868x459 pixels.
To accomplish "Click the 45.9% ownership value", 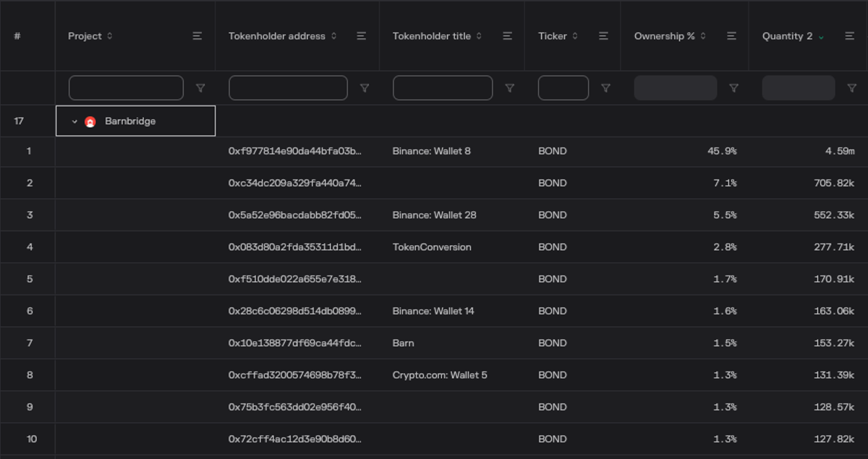I will 722,151.
